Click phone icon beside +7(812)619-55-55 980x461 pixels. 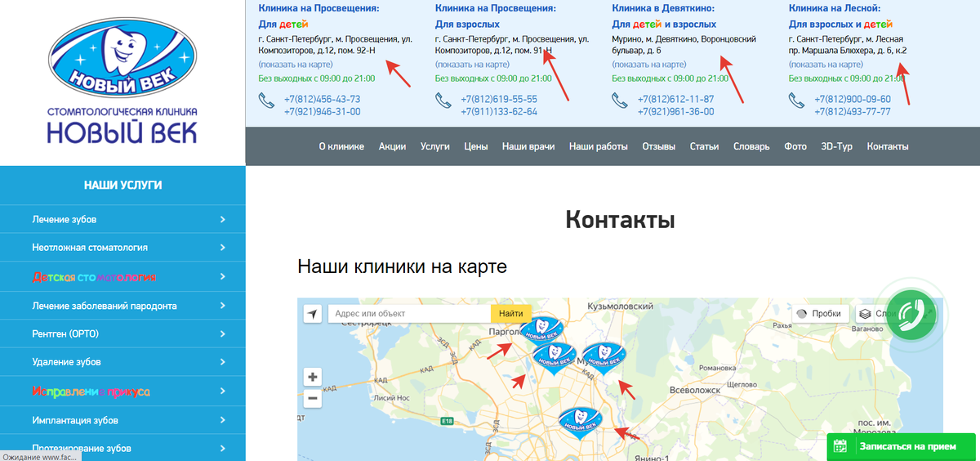pyautogui.click(x=443, y=101)
